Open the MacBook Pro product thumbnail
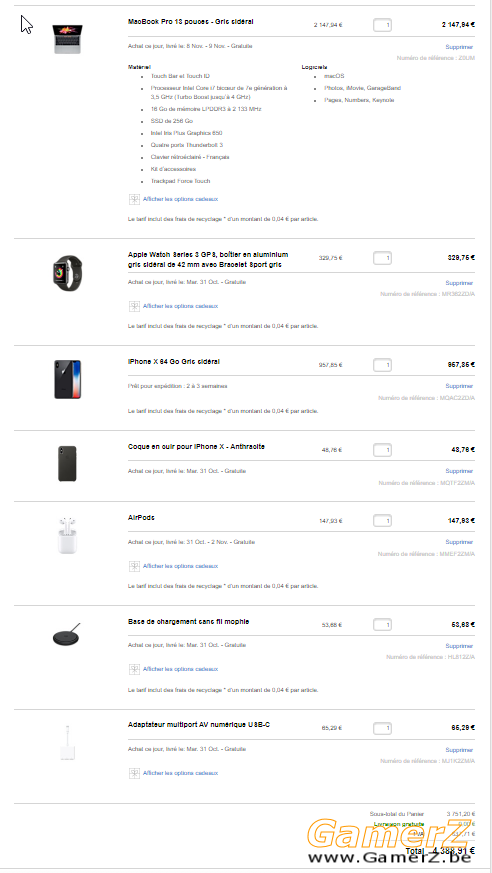 (67, 39)
